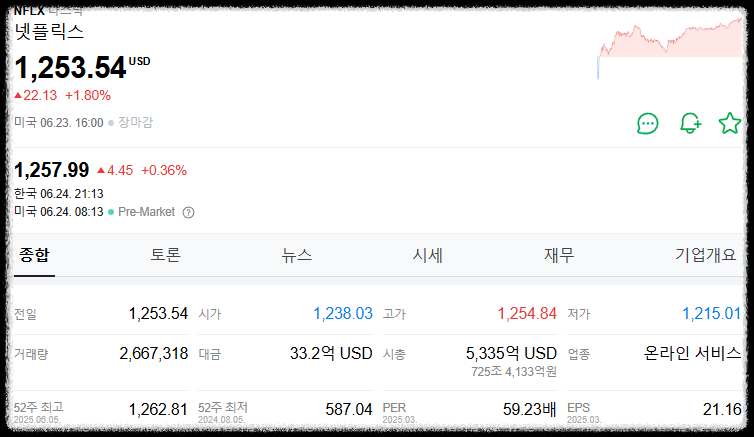Switch to the 토론 tab
The image size is (754, 437).
tap(165, 255)
